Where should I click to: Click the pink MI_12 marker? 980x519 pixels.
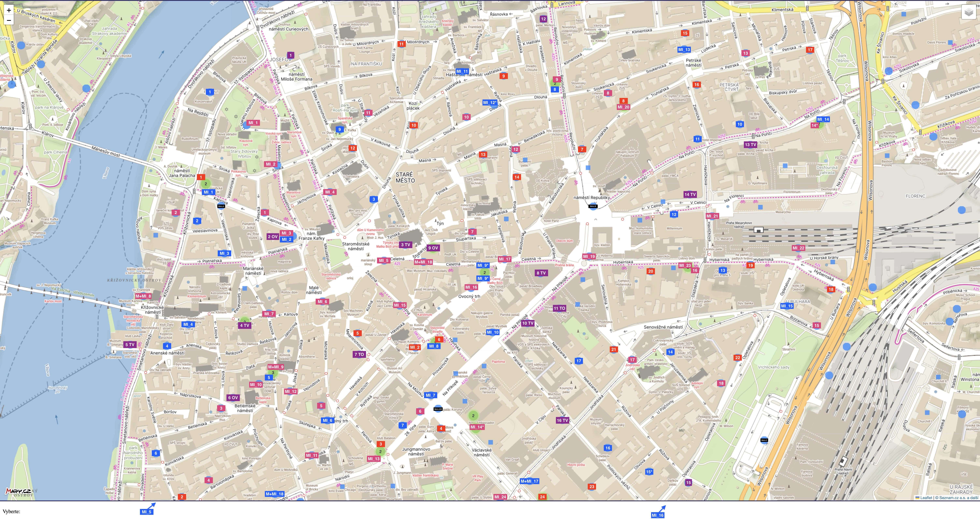point(291,391)
